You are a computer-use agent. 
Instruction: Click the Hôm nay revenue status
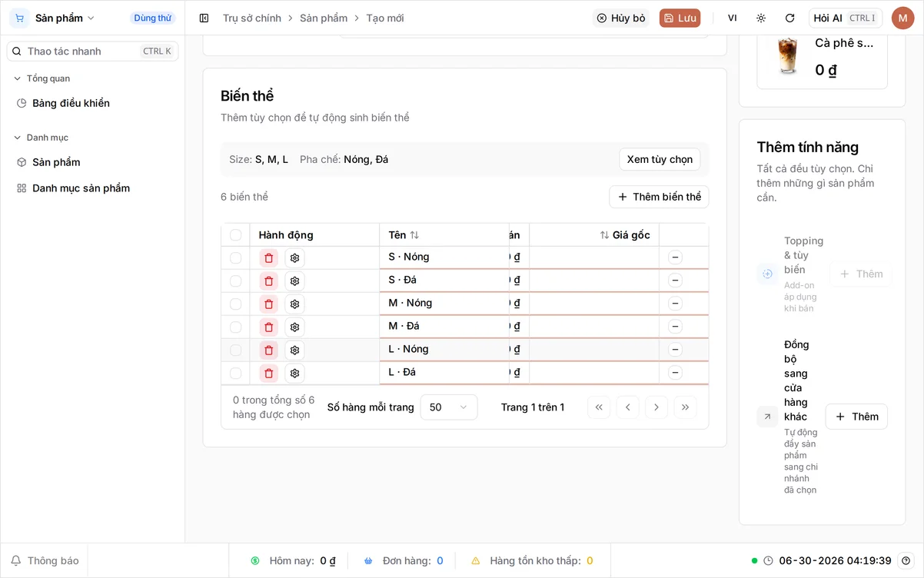tap(294, 560)
